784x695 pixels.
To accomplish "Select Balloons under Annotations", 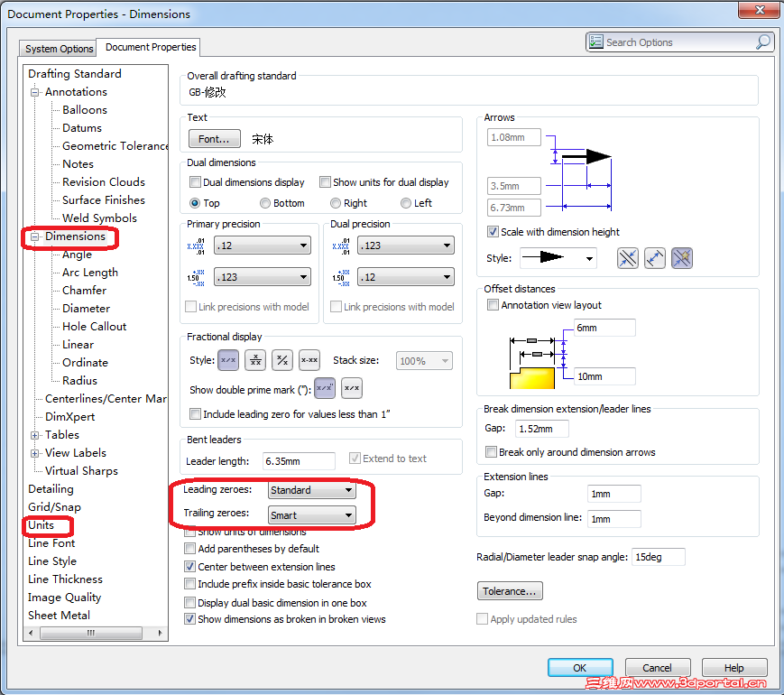I will [85, 109].
